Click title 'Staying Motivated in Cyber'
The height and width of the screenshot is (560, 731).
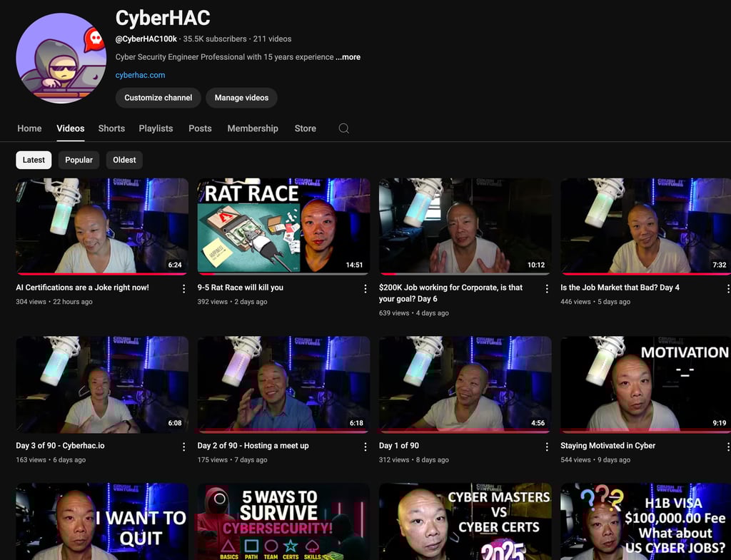[608, 445]
